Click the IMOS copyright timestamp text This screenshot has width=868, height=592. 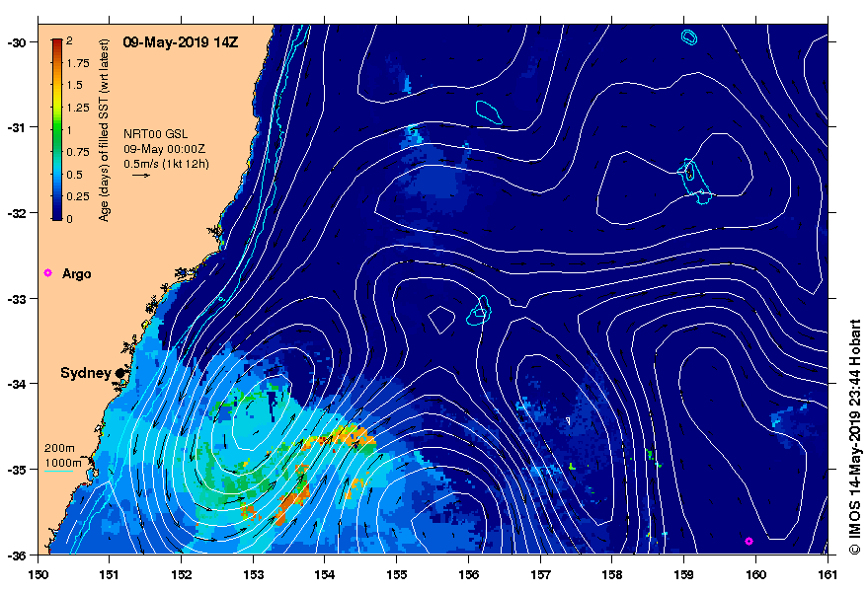coord(855,436)
